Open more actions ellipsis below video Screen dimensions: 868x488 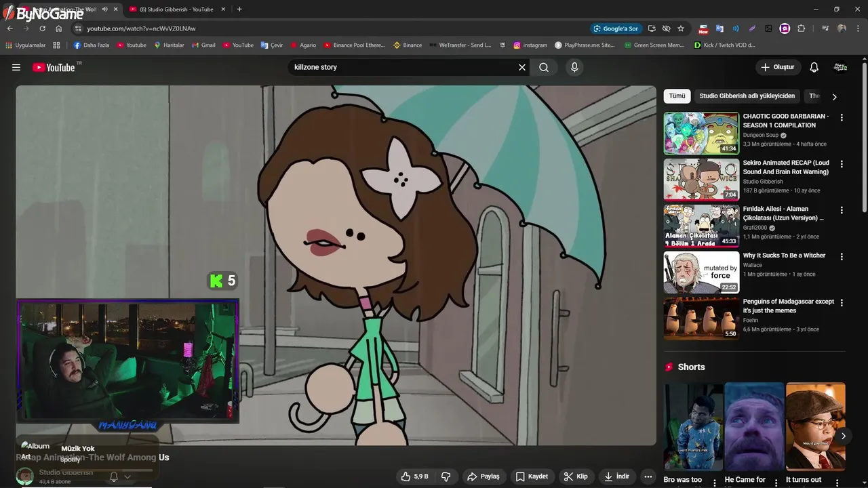point(648,476)
